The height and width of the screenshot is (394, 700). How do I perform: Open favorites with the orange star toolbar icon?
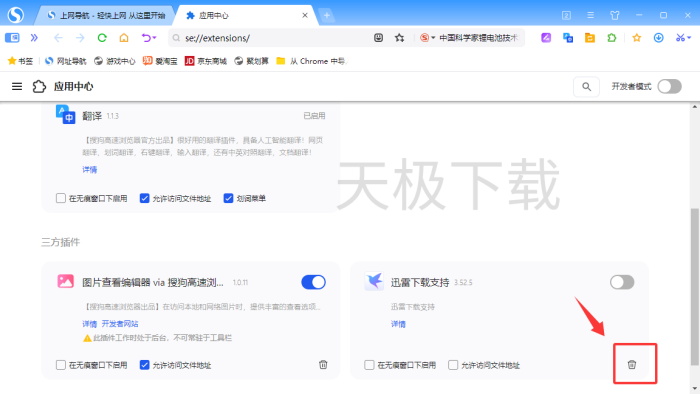637,38
